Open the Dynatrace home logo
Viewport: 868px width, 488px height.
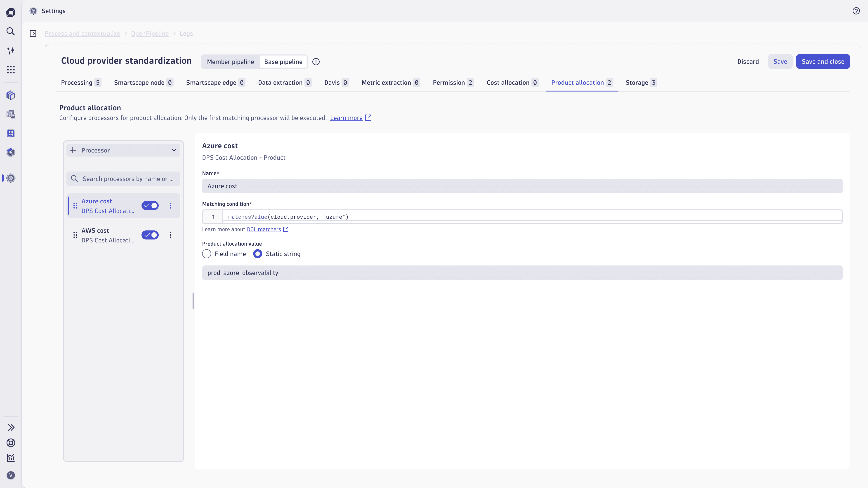11,13
